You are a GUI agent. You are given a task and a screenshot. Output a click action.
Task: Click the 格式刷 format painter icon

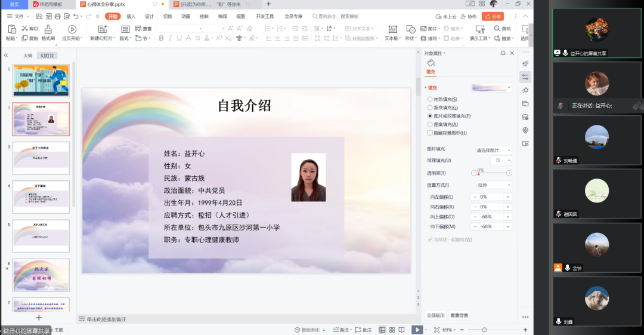coord(48,29)
